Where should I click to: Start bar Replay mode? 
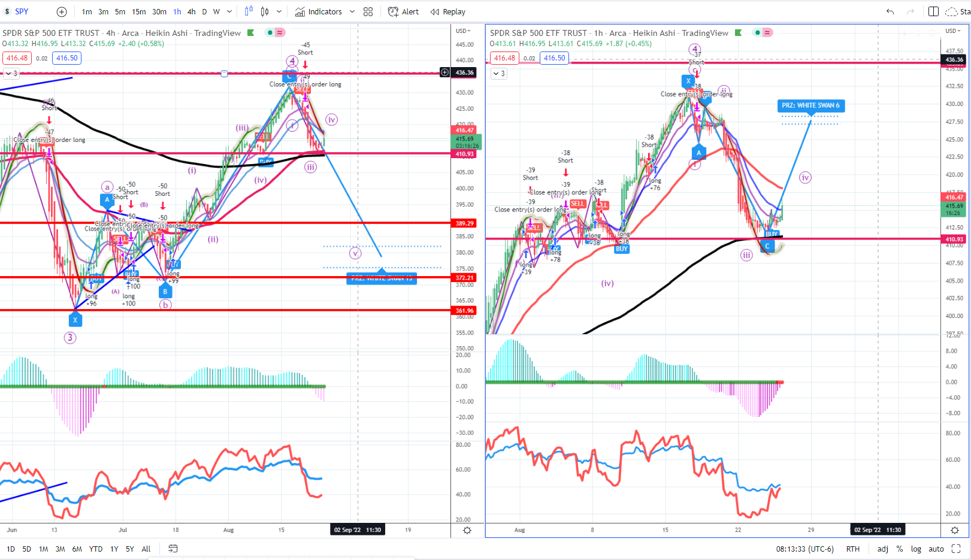[x=448, y=11]
